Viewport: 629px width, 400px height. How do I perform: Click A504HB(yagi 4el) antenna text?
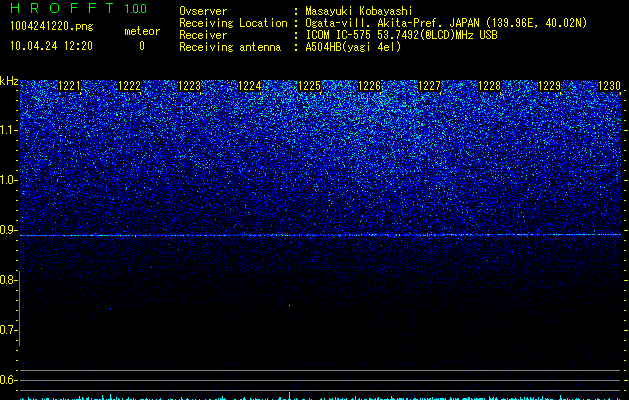pos(353,47)
